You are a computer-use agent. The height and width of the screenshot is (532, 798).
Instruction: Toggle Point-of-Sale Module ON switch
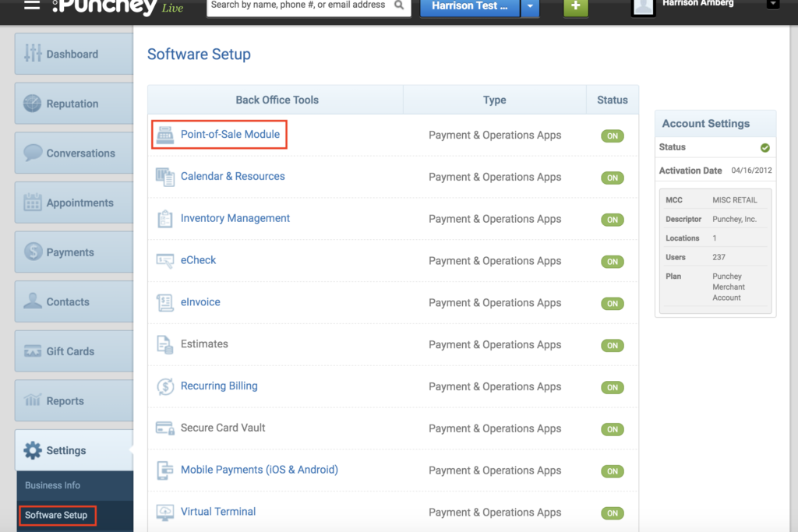click(613, 136)
